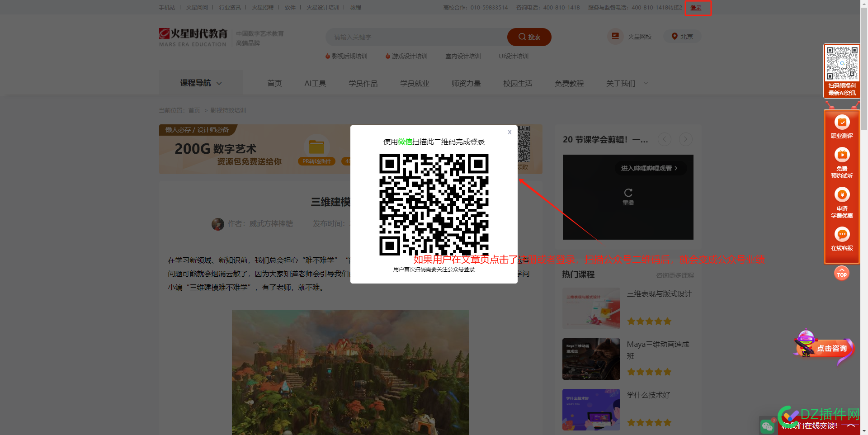Open the 软件 top link
The image size is (868, 435).
pyautogui.click(x=290, y=8)
